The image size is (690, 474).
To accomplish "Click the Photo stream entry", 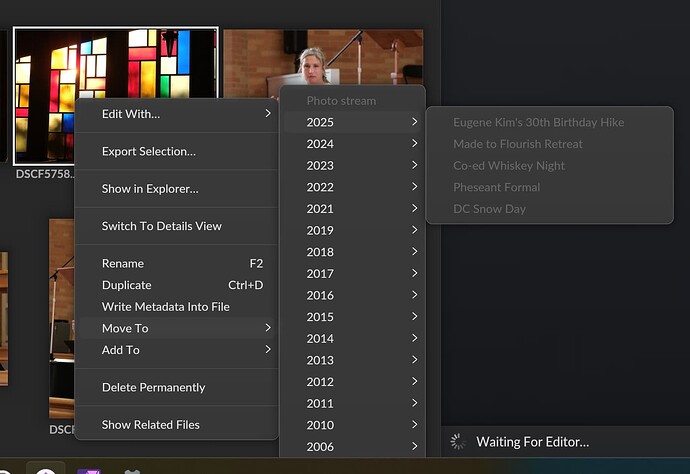I will [352, 101].
